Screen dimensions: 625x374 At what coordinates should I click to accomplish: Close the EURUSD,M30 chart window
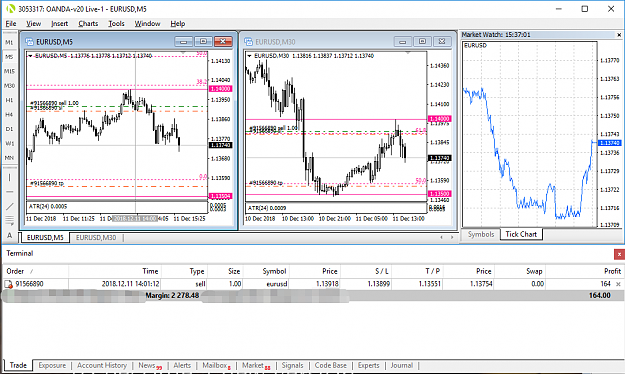pos(442,41)
